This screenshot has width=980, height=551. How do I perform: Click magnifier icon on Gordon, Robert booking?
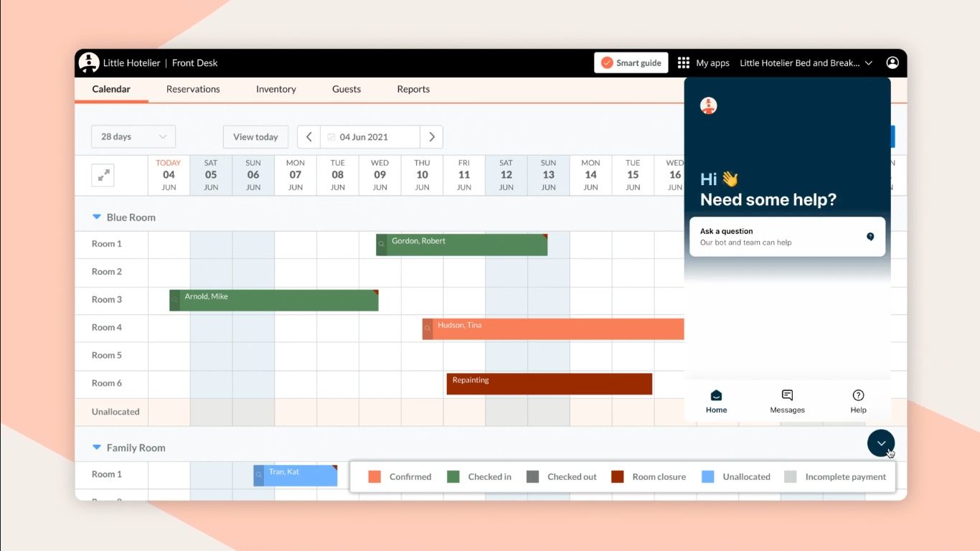(x=382, y=245)
